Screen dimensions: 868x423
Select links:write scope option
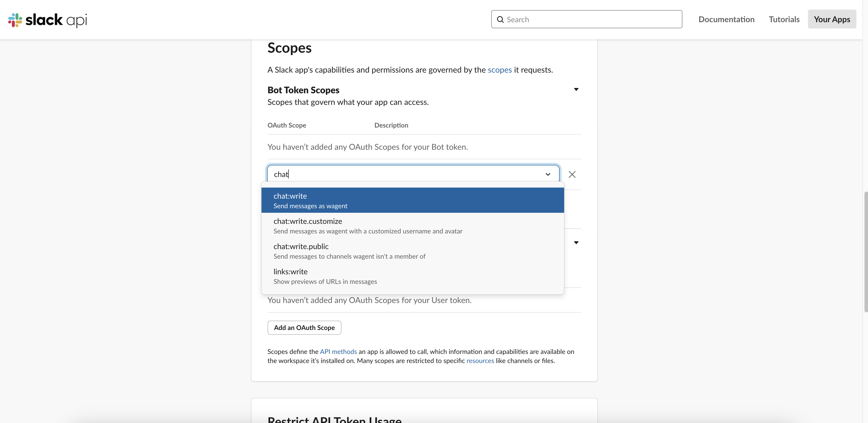point(412,276)
